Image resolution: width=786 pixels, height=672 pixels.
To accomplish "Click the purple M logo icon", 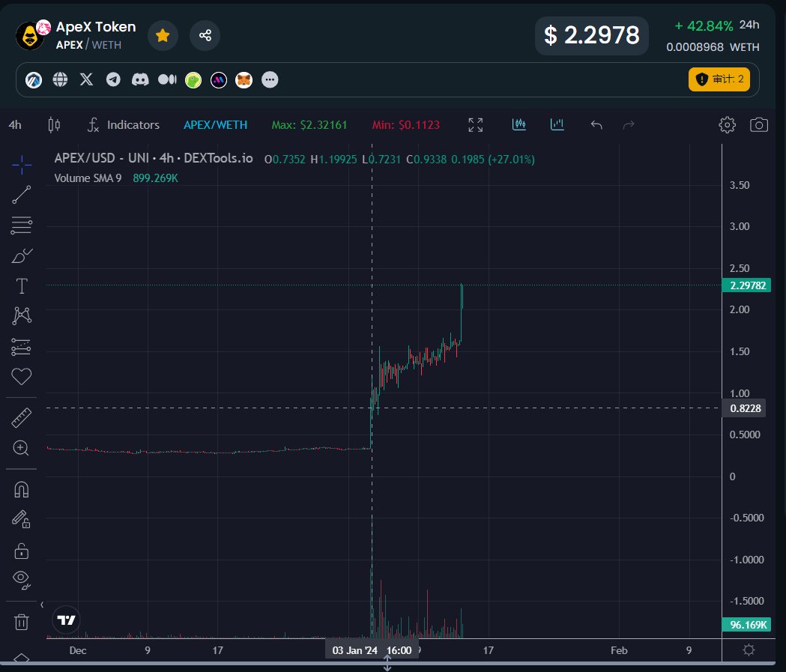I will click(219, 79).
